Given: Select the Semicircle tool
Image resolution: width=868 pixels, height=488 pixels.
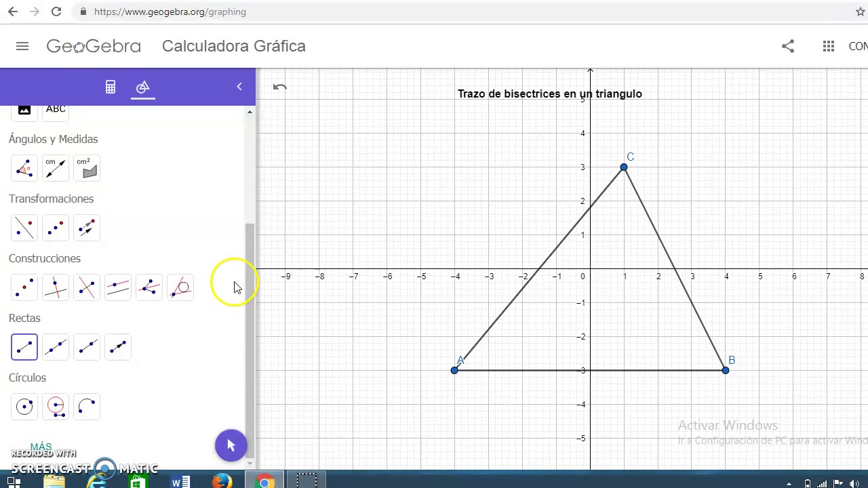Looking at the screenshot, I should tap(87, 407).
